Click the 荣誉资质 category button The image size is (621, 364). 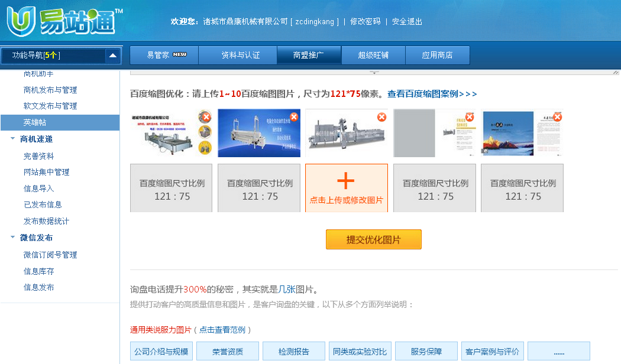coord(228,352)
